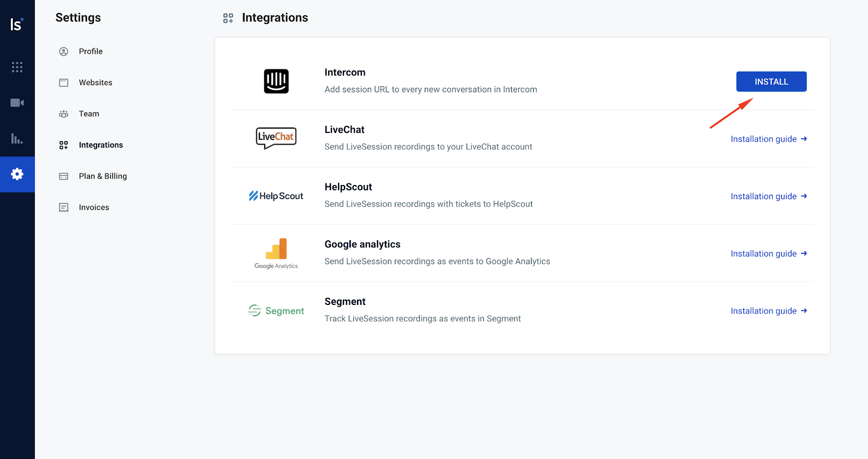Viewport: 868px width, 459px height.
Task: Open Profile settings
Action: click(x=91, y=52)
